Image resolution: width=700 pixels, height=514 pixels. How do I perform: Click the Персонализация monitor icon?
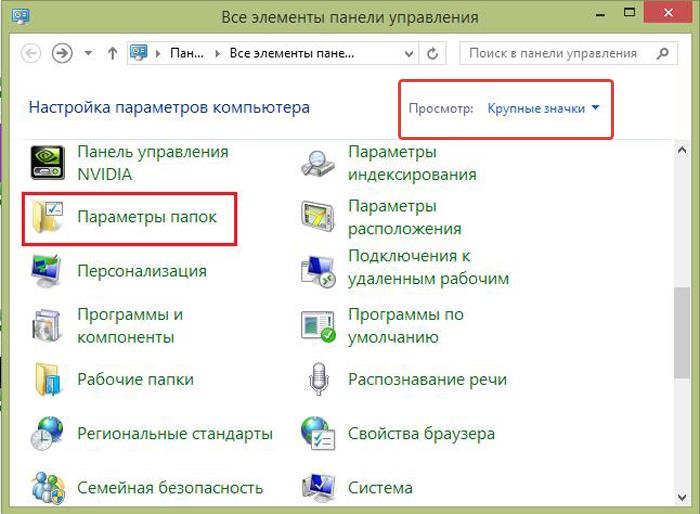pyautogui.click(x=46, y=271)
